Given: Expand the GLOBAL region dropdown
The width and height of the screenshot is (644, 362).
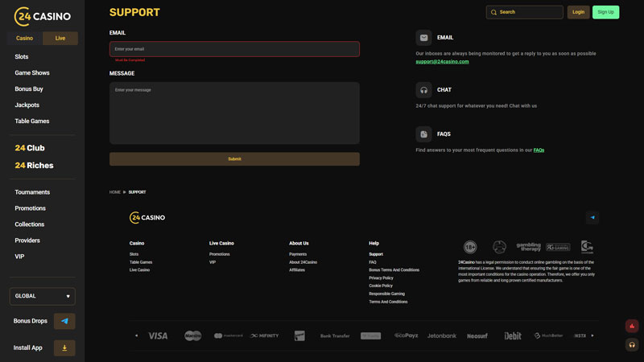Looking at the screenshot, I should [42, 296].
